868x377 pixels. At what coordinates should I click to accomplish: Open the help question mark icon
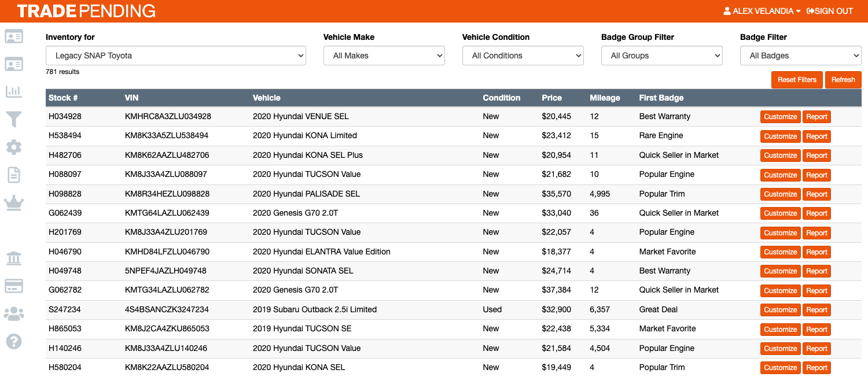point(14,341)
